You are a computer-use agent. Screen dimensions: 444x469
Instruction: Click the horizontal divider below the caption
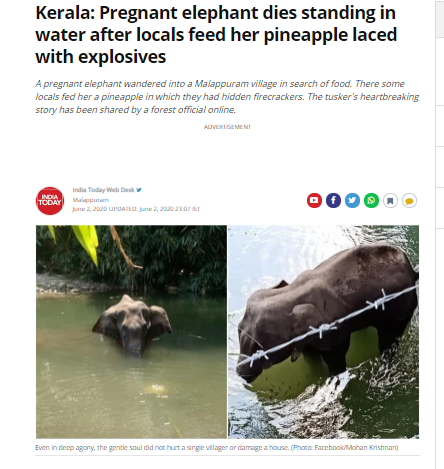click(227, 455)
